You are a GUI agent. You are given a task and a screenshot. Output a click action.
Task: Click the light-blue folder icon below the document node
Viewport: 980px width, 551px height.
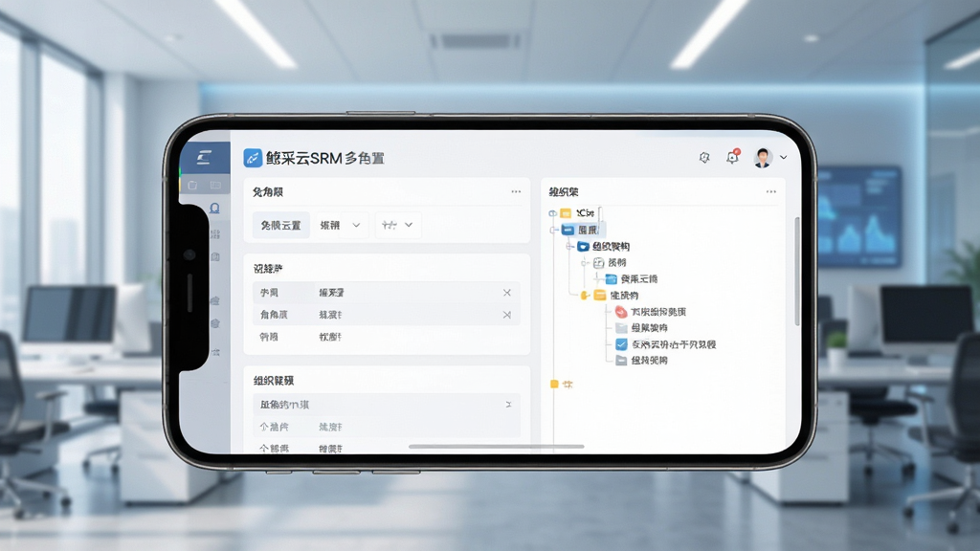click(612, 278)
